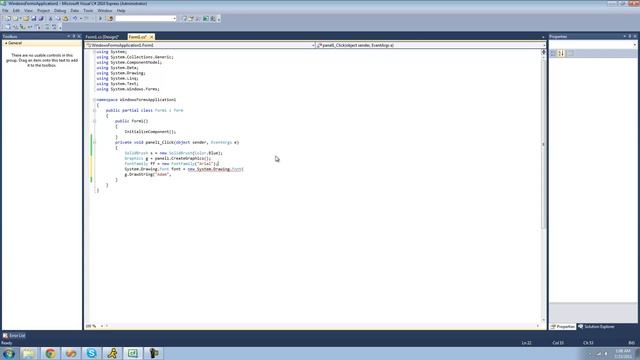
Task: Switch to the Solution Explorer bottom tab
Action: [596, 327]
